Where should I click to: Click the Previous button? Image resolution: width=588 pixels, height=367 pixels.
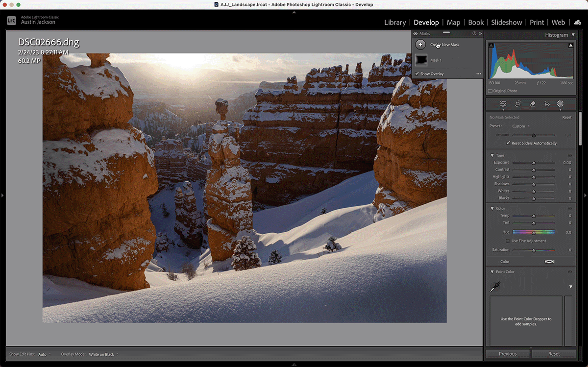click(508, 354)
